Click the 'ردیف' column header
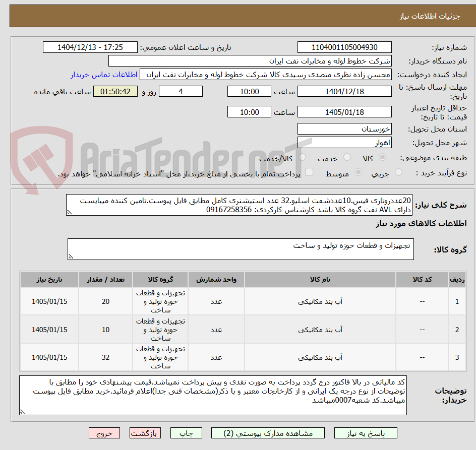476x450 pixels. 457,280
